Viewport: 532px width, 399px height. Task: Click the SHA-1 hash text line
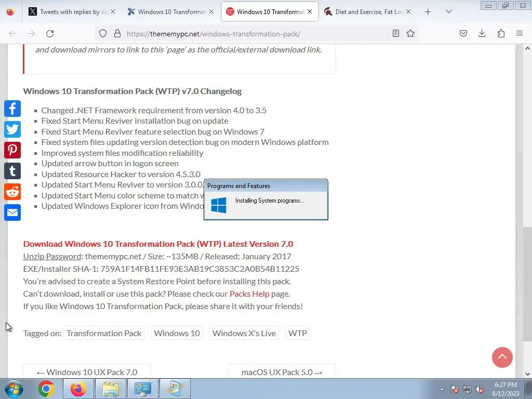161,269
